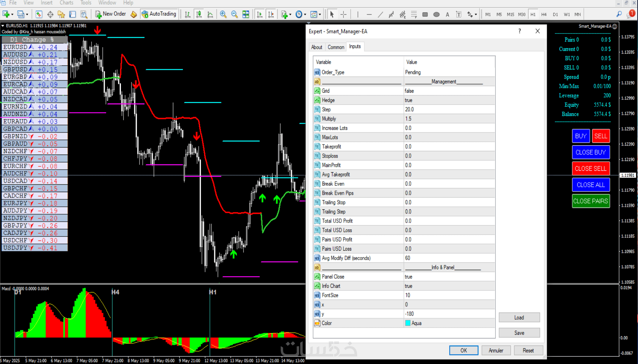The image size is (638, 364).
Task: Click the New Chart toolbar icon
Action: (6, 14)
